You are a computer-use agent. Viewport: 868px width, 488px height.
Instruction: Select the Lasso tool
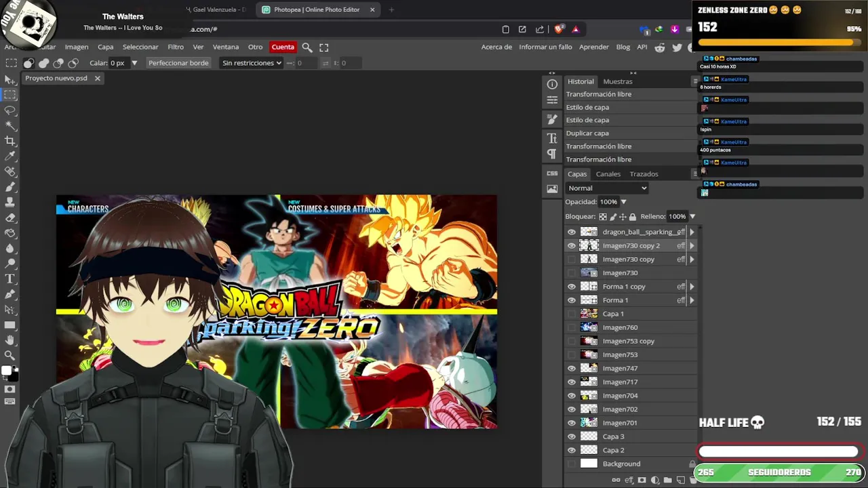10,110
